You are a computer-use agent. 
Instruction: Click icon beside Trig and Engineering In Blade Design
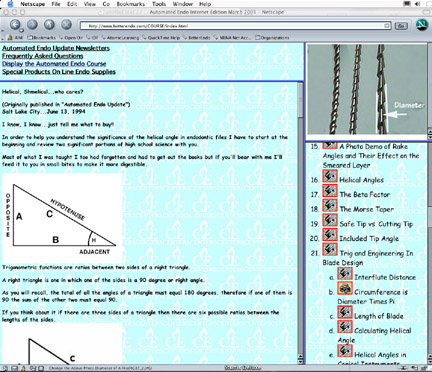[330, 249]
